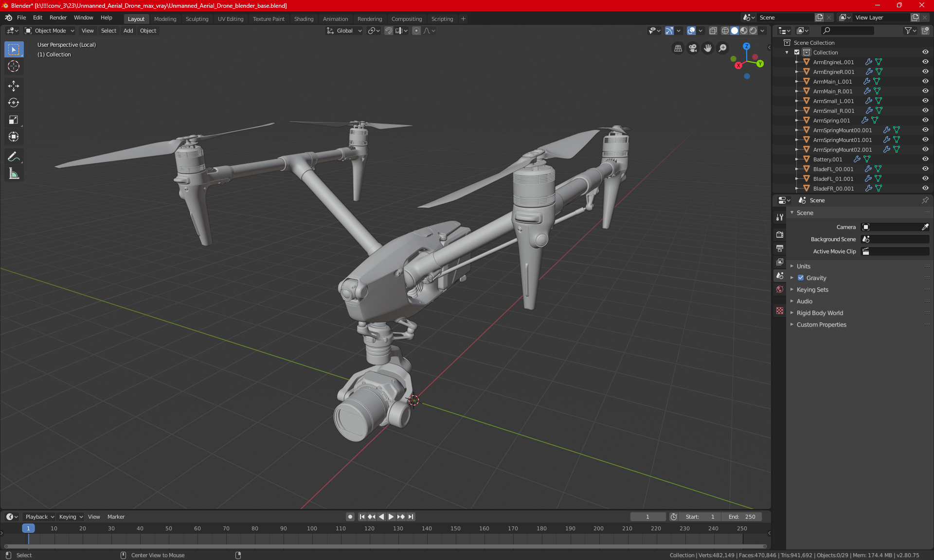This screenshot has width=934, height=560.
Task: Play the animation forward
Action: tap(391, 517)
